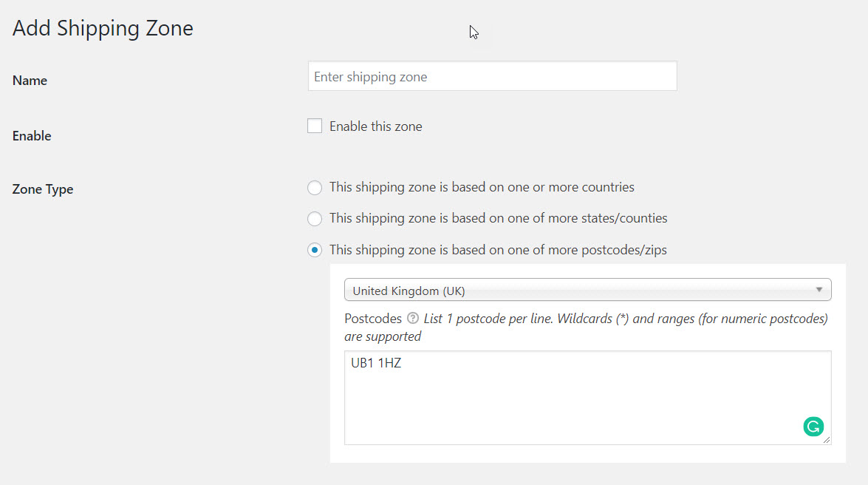Click the Name field label
The height and width of the screenshot is (485, 868).
(30, 80)
